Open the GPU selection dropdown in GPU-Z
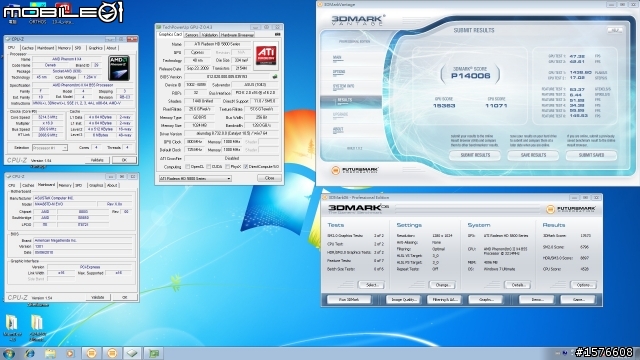Image resolution: width=640 pixels, height=360 pixels. pos(195,178)
